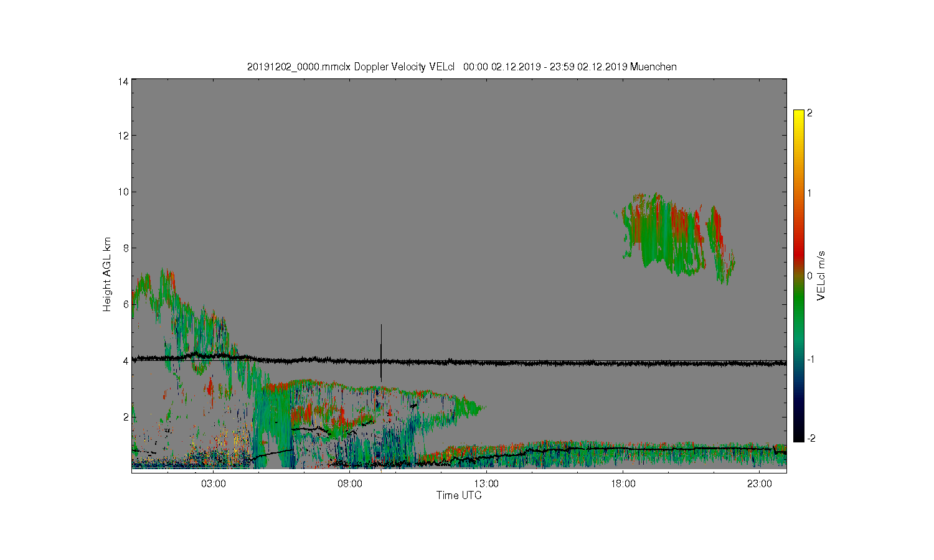Click the 2 km height tick label

[x=126, y=417]
